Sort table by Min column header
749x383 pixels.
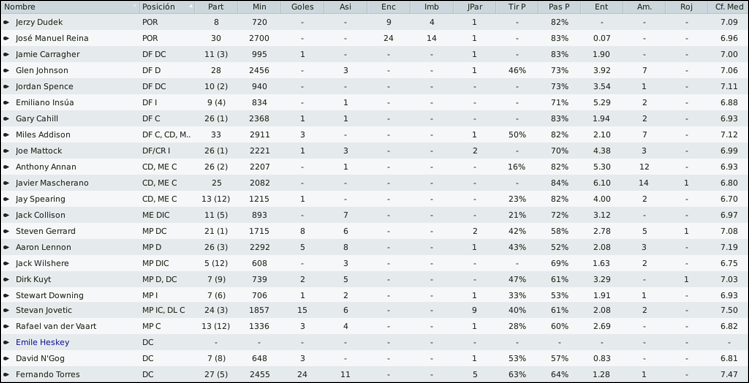[259, 7]
